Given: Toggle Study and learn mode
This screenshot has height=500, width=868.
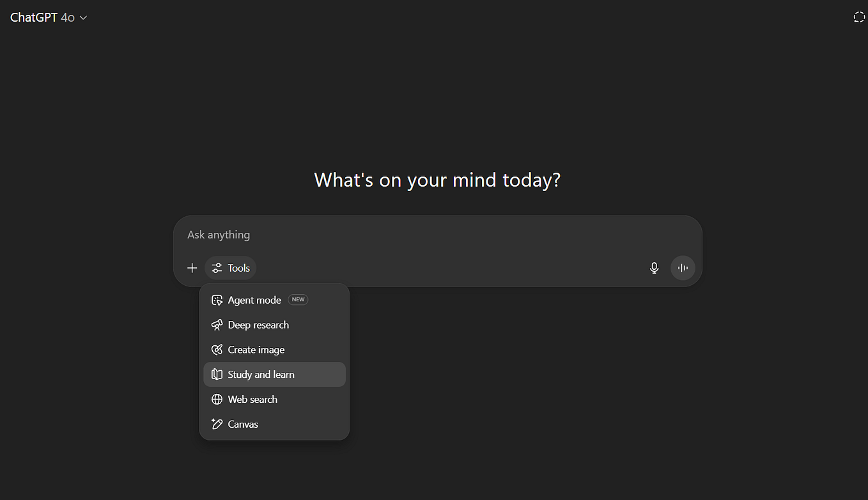Looking at the screenshot, I should [x=261, y=374].
